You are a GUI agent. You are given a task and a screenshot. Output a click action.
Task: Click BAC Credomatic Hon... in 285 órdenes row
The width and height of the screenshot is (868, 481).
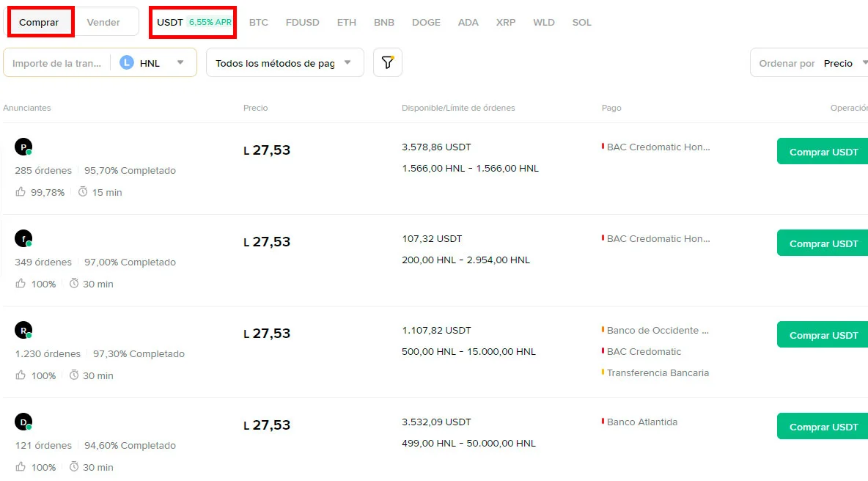[658, 147]
